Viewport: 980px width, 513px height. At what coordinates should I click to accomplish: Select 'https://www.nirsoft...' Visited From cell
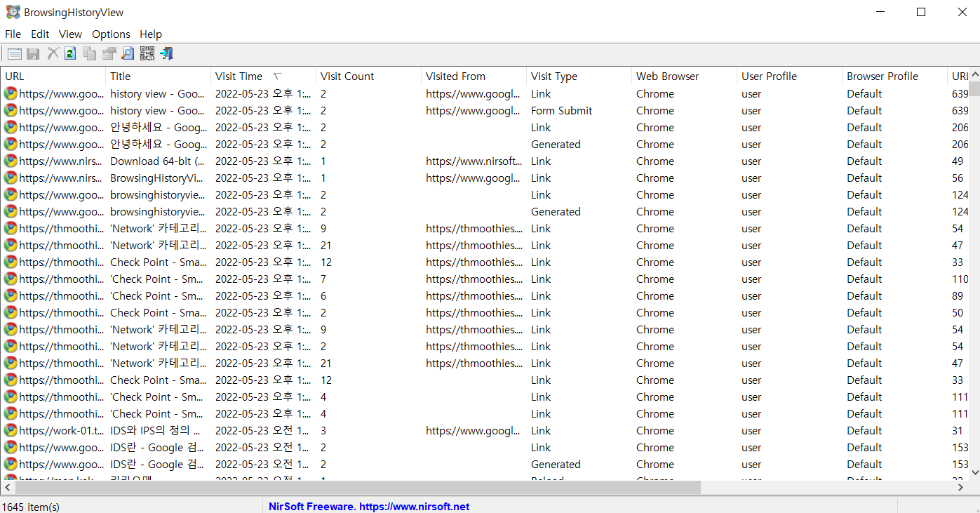tap(474, 161)
